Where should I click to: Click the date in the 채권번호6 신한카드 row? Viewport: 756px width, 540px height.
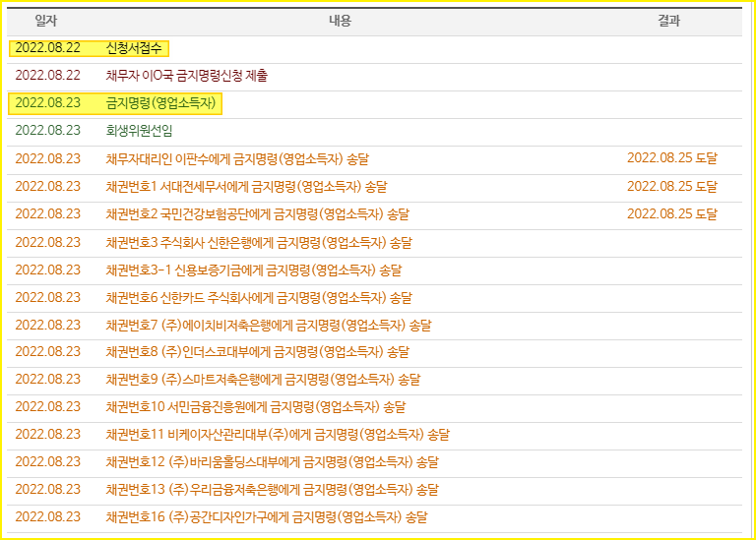(x=47, y=298)
